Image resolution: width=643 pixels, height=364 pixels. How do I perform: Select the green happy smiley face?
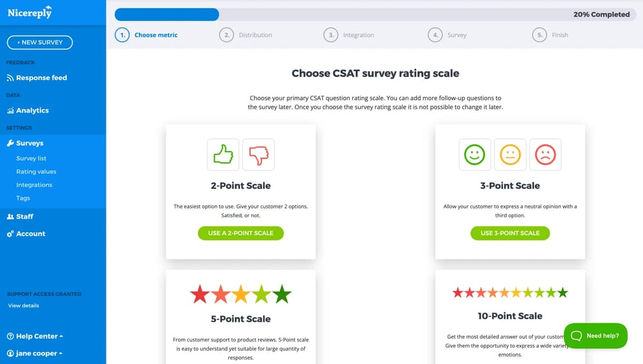pos(475,154)
